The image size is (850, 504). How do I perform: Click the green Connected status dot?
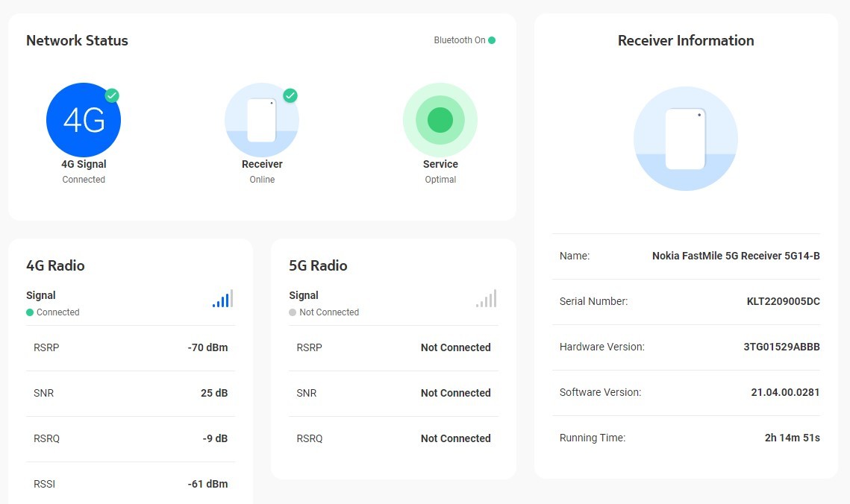click(30, 312)
